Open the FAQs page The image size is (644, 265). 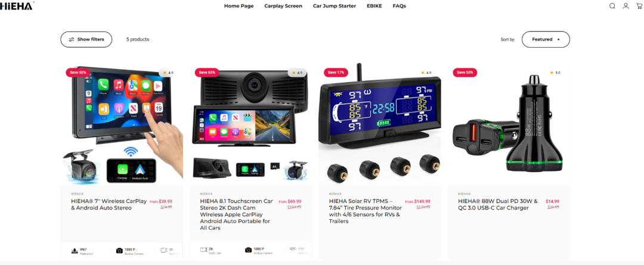pos(399,6)
